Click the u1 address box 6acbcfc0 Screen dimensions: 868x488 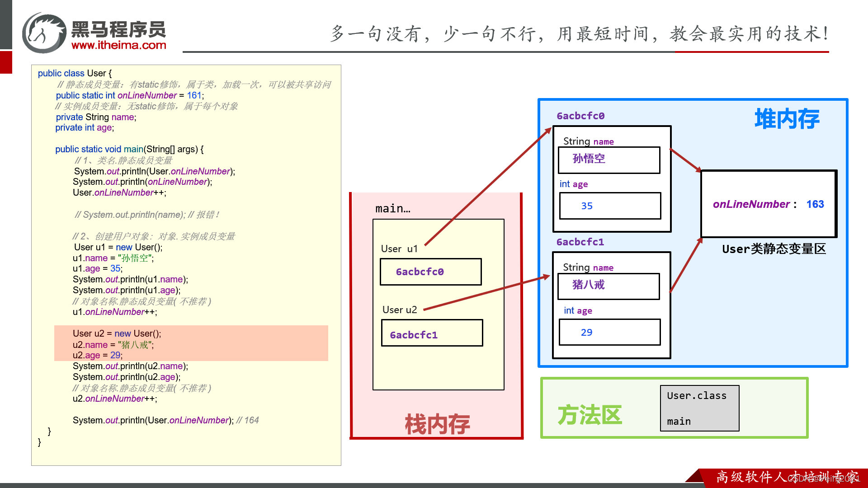click(x=430, y=272)
